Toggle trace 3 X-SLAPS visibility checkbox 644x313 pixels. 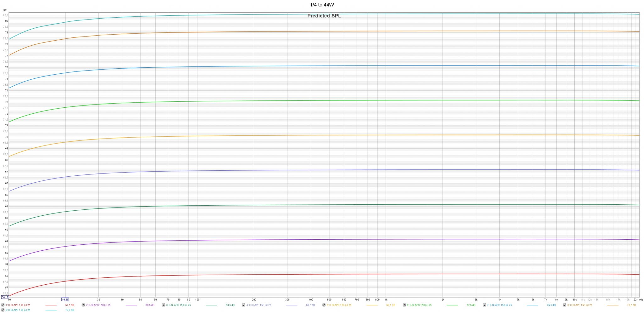pyautogui.click(x=164, y=305)
